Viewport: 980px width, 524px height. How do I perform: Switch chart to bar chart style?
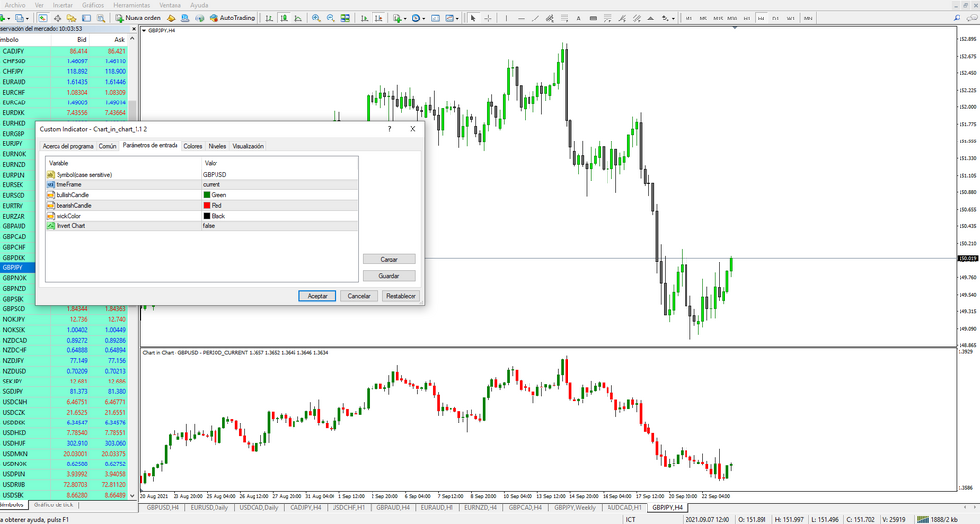[x=269, y=19]
